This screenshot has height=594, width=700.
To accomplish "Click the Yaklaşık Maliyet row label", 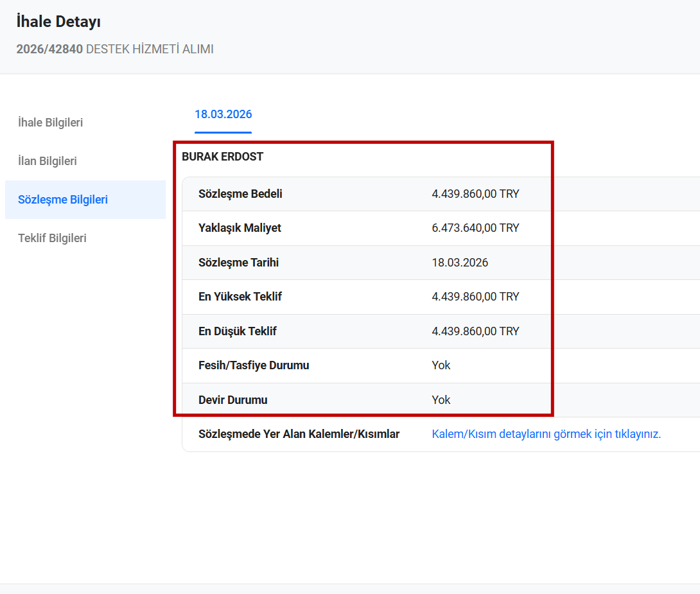I will (x=240, y=228).
